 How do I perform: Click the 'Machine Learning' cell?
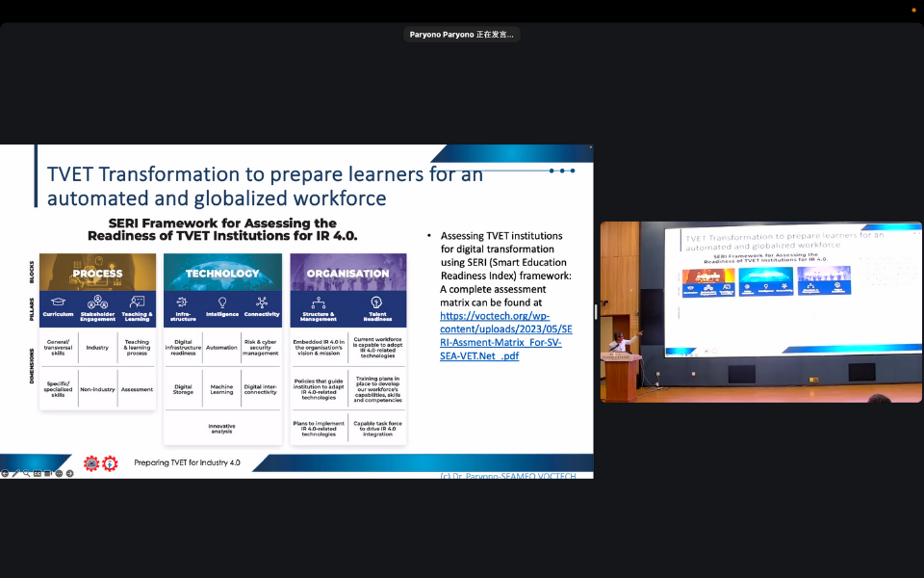(x=221, y=389)
